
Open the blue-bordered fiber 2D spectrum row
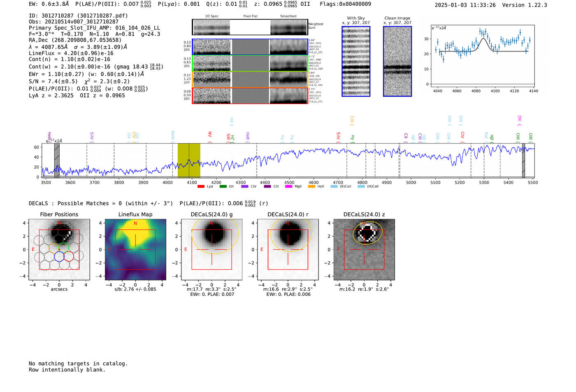click(x=250, y=47)
